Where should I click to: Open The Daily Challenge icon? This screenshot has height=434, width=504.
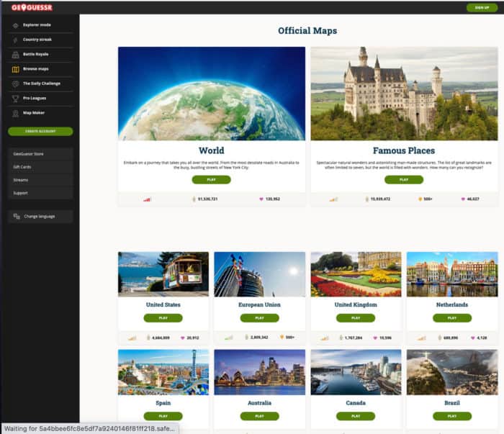15,83
